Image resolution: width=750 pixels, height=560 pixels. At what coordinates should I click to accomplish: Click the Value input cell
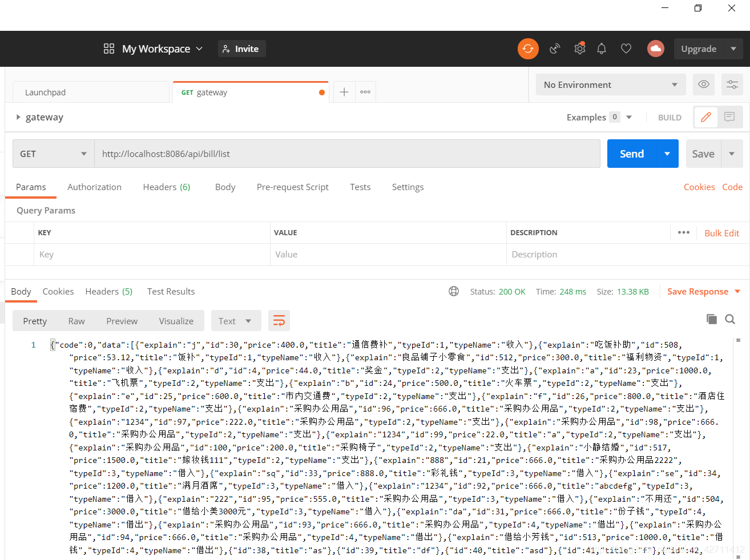pyautogui.click(x=388, y=255)
